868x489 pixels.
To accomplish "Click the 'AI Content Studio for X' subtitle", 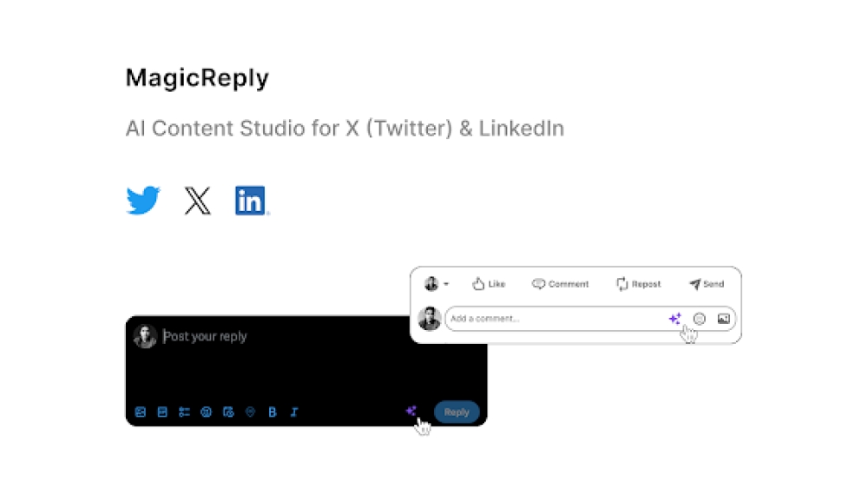I will tap(345, 129).
